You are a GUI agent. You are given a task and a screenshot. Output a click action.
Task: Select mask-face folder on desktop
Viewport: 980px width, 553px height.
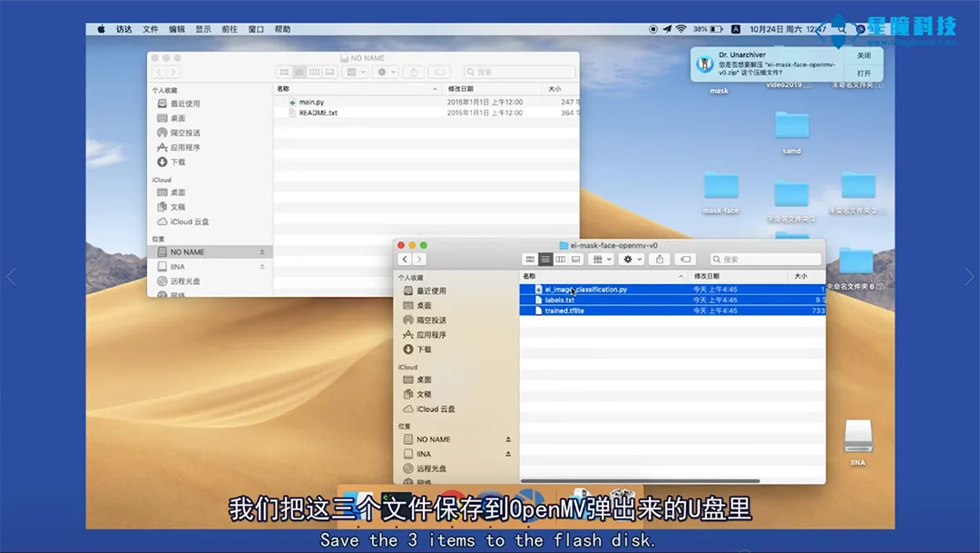point(720,193)
